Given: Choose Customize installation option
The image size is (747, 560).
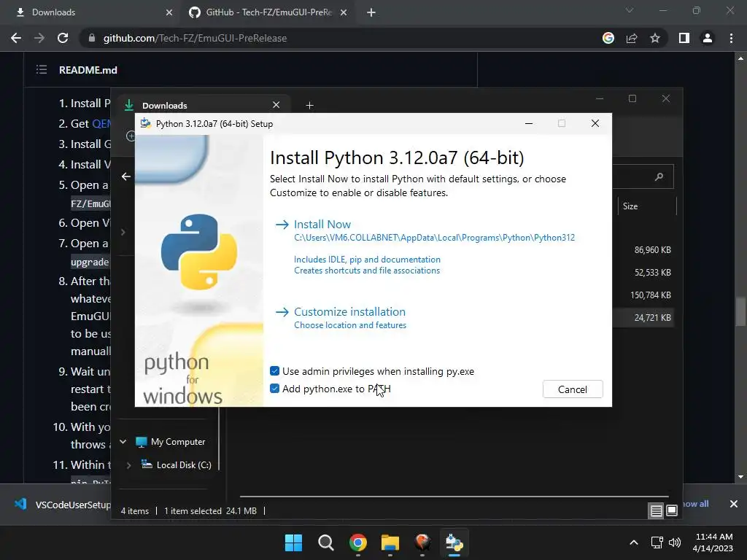Looking at the screenshot, I should click(349, 312).
